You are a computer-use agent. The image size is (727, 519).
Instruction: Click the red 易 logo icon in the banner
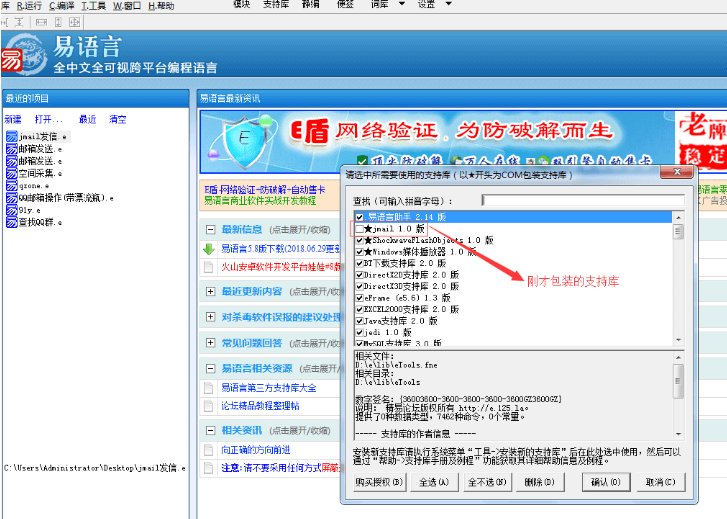coord(11,60)
